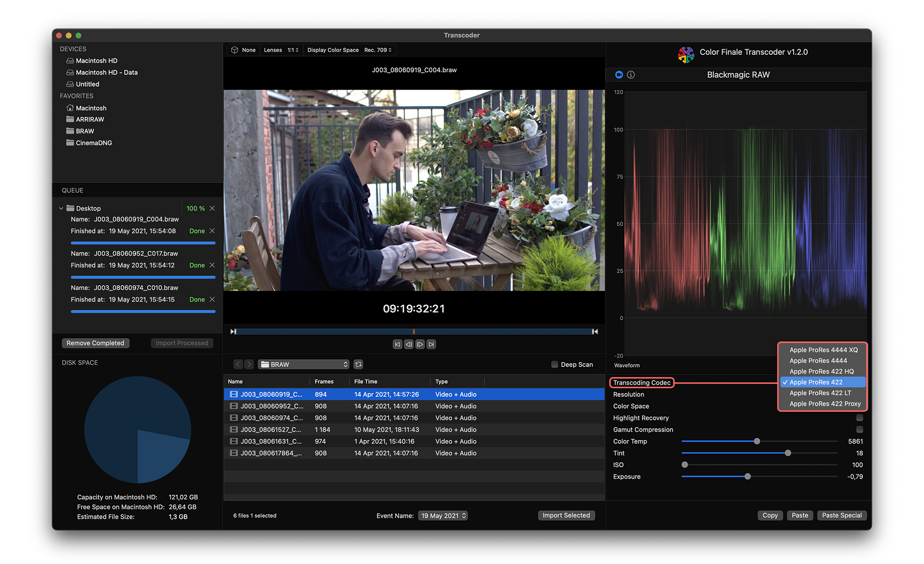Open the CinemaDNG favorites folder

(x=89, y=143)
